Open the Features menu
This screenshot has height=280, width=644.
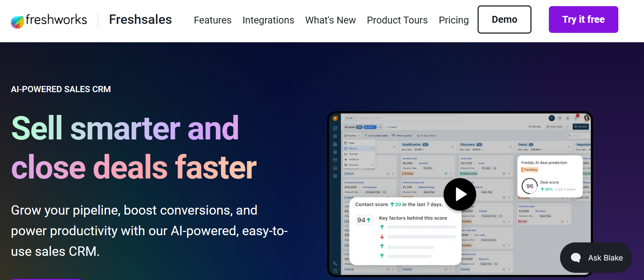213,20
